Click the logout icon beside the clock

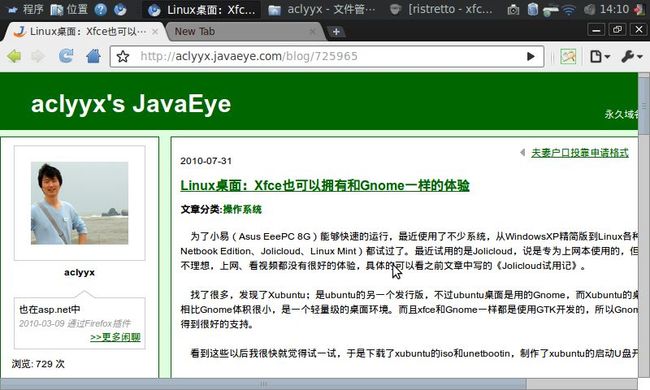[640, 9]
